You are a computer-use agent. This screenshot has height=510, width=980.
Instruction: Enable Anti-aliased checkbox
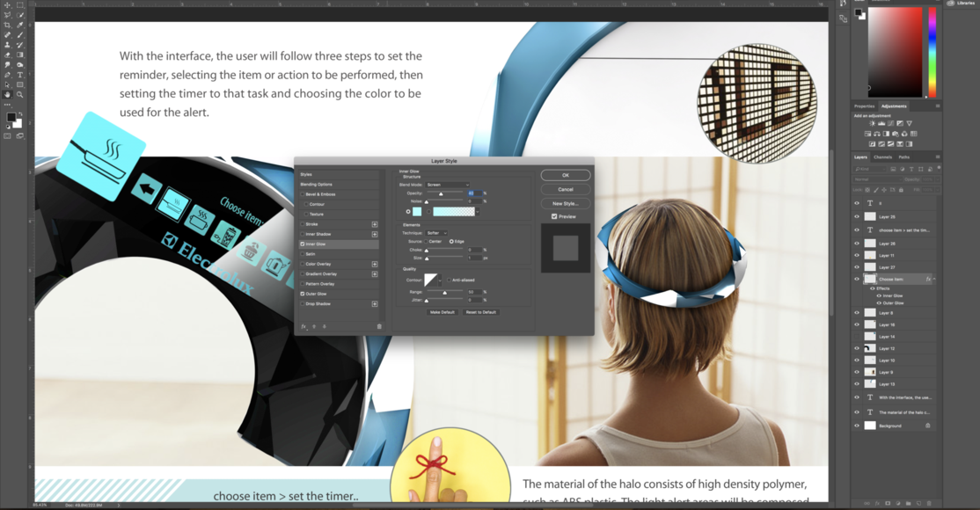449,280
